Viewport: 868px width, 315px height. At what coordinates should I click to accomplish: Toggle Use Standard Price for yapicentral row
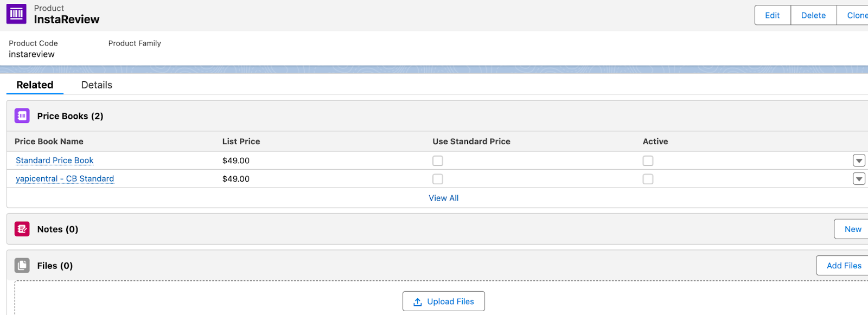438,179
